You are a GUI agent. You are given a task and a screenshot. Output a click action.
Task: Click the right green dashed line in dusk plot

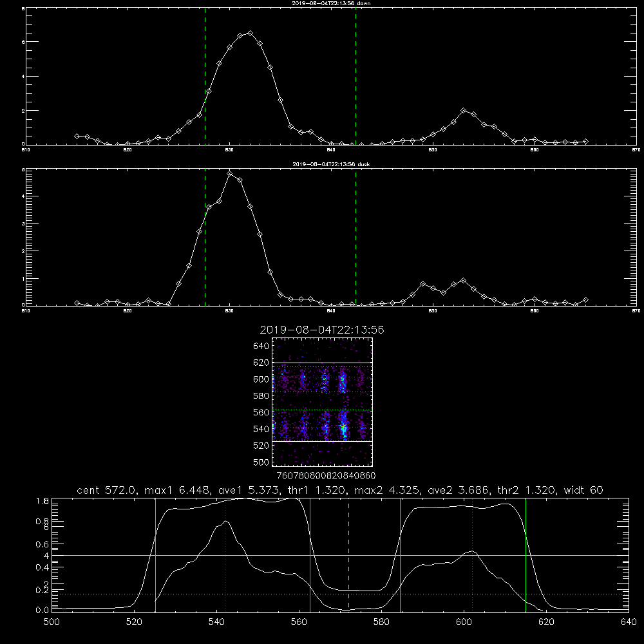pyautogui.click(x=355, y=238)
